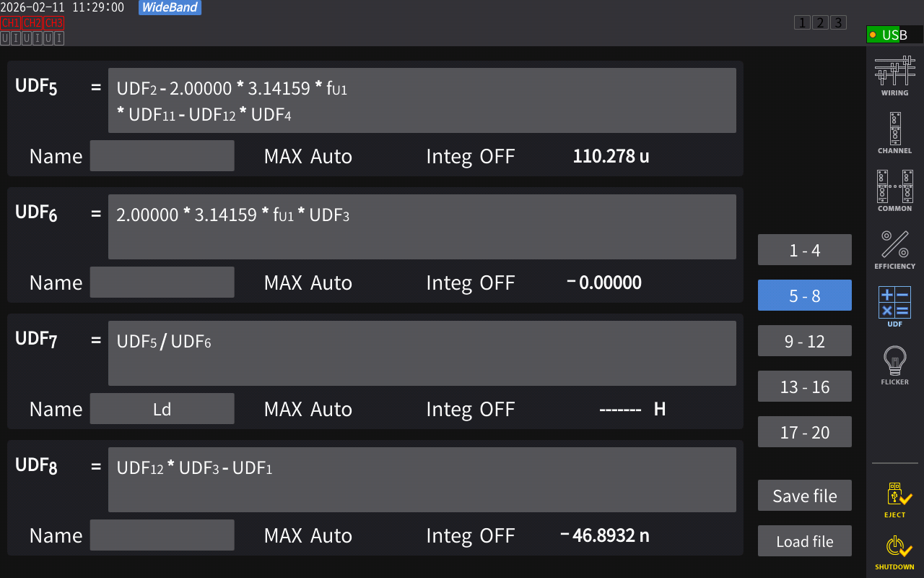The height and width of the screenshot is (578, 924).
Task: Click the USB Eject icon
Action: 894,500
